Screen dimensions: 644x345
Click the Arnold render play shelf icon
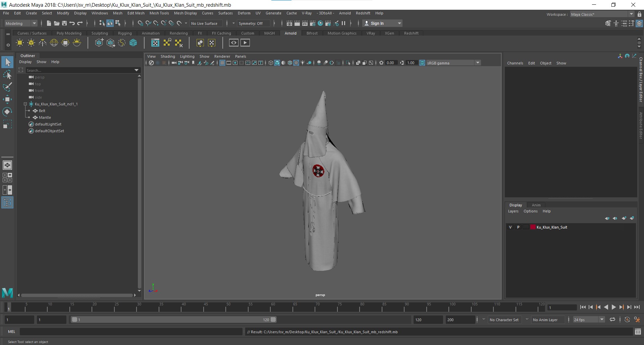point(245,43)
